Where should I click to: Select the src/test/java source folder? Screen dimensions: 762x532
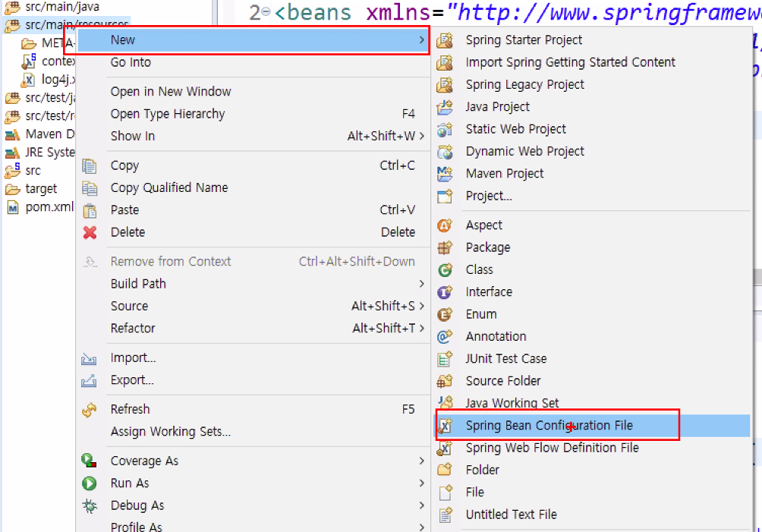pyautogui.click(x=50, y=98)
